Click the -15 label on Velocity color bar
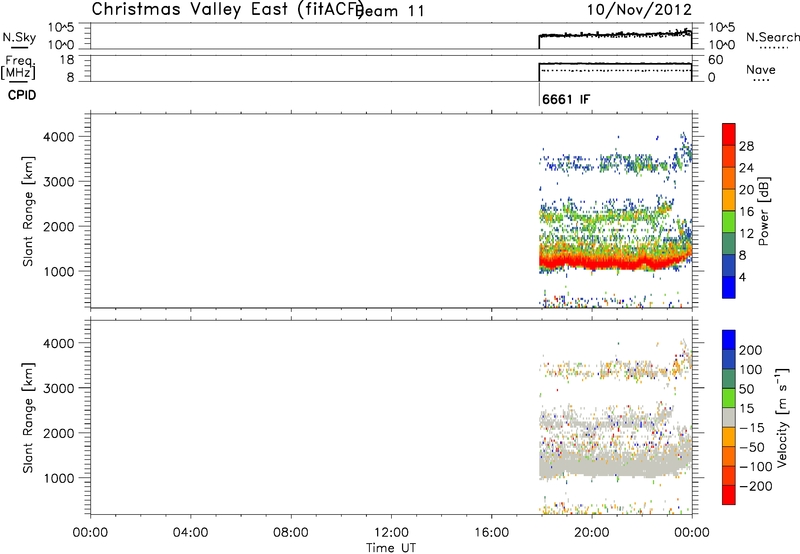 click(x=753, y=428)
